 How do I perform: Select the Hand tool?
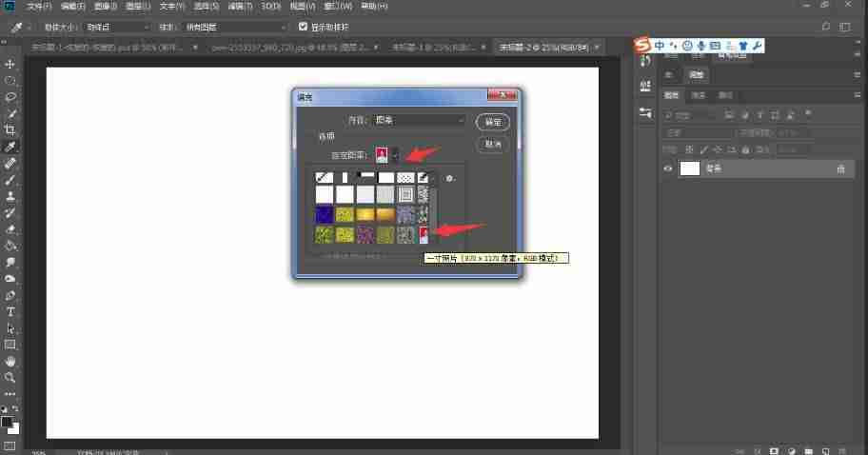(10, 362)
